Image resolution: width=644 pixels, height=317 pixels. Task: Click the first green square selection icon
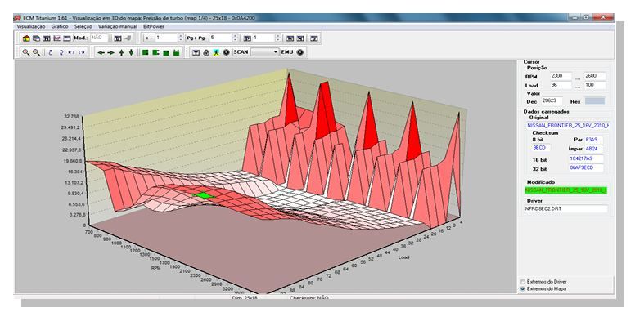145,52
